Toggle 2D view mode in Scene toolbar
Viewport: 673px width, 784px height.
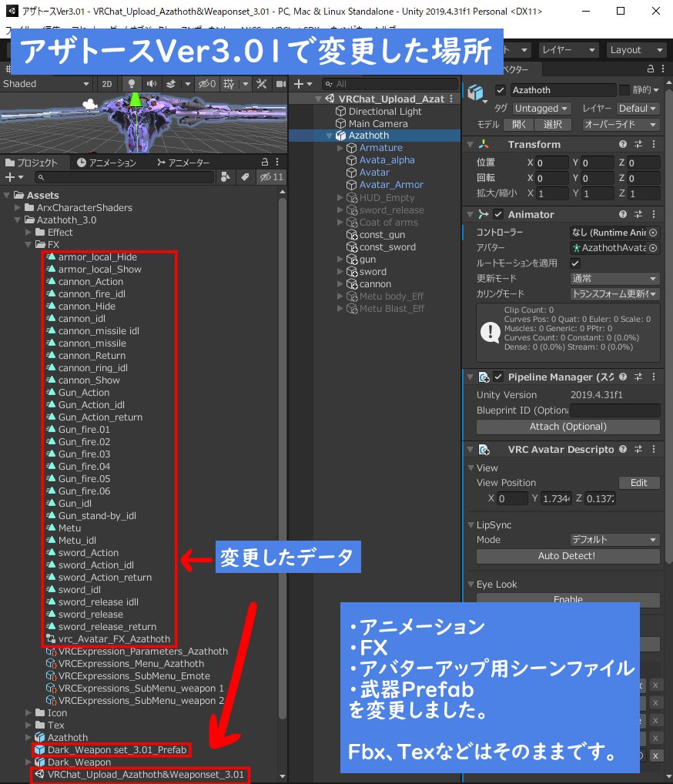[x=106, y=84]
